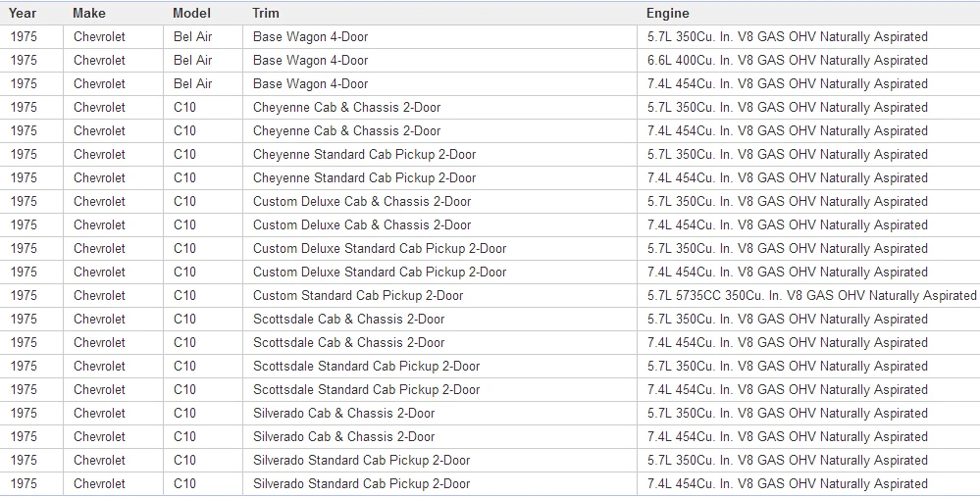Select 5.7L engine for Custom Deluxe Cab & Chassis
980x497 pixels.
point(808,202)
